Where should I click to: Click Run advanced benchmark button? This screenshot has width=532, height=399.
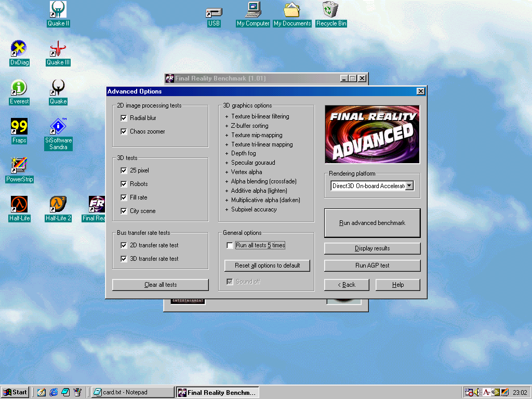tap(372, 223)
